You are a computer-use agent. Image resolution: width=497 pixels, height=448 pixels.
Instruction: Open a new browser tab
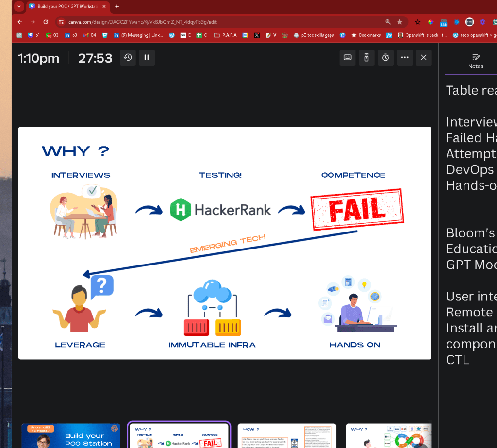(x=117, y=6)
